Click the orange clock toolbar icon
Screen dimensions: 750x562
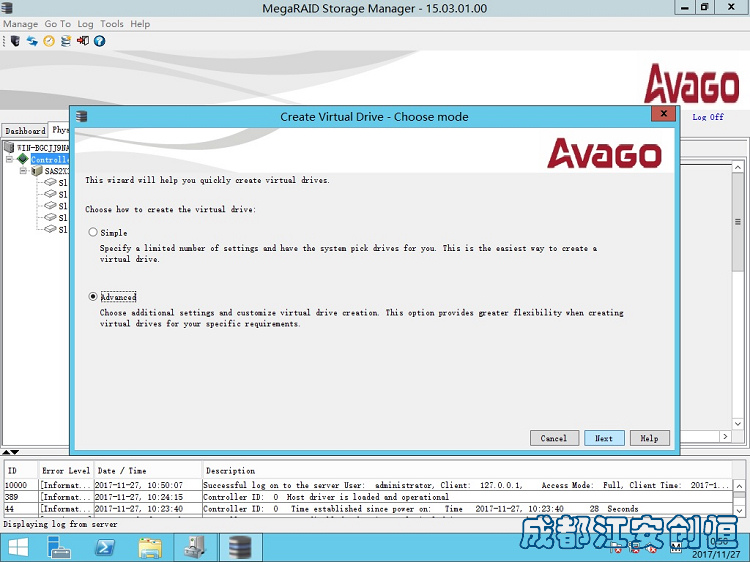[49, 41]
